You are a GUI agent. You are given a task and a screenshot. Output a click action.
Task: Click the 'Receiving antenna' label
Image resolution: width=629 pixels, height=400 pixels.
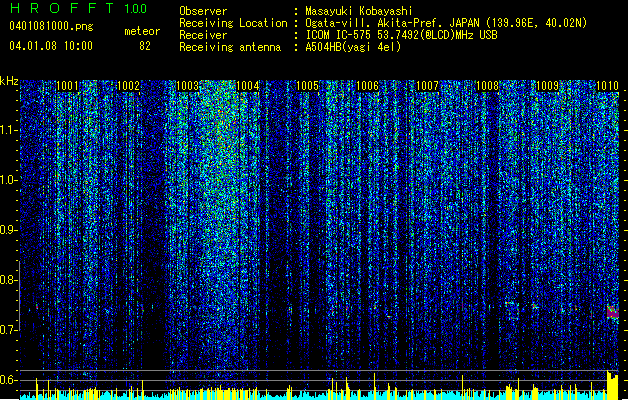pyautogui.click(x=230, y=47)
